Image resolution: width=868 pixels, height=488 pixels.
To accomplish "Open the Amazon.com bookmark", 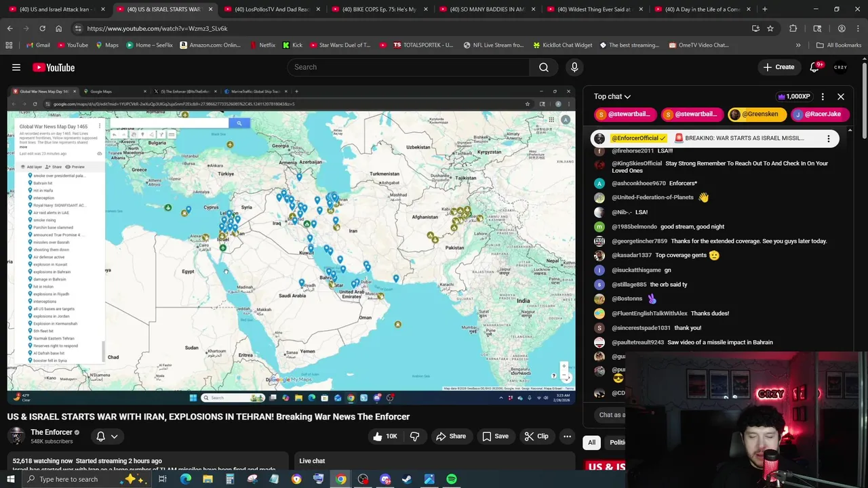I will 209,45.
